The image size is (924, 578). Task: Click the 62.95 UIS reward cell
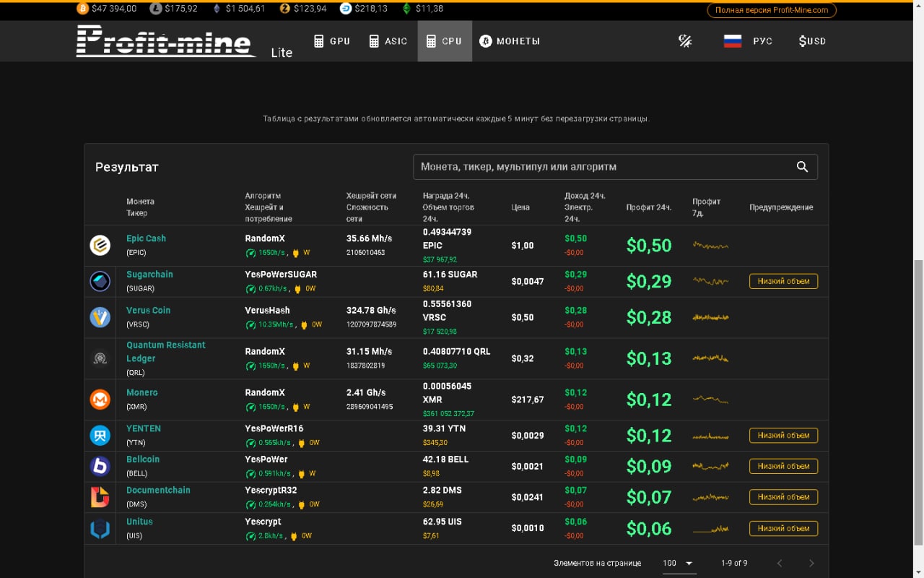tap(443, 522)
